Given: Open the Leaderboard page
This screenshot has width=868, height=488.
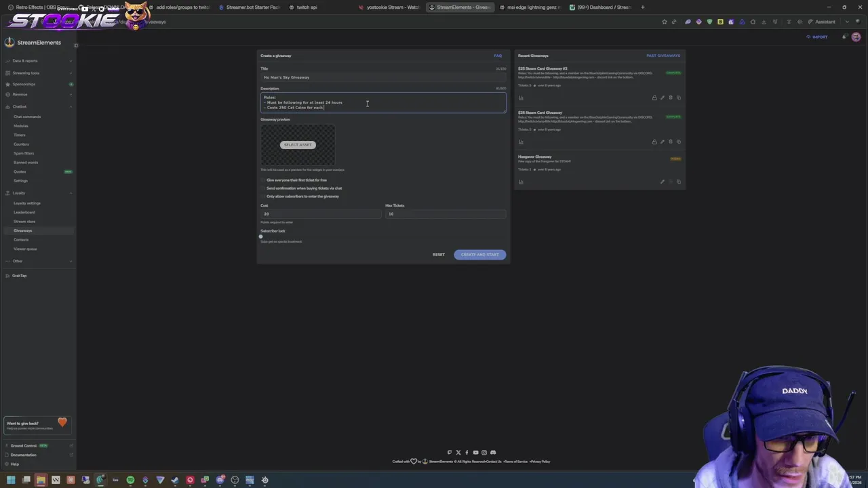Looking at the screenshot, I should coord(24,212).
